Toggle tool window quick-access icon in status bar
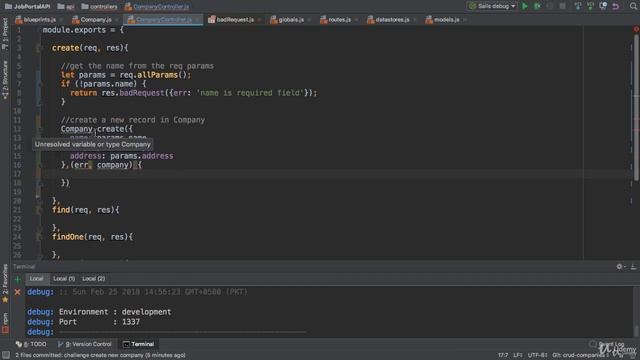 click(5, 355)
